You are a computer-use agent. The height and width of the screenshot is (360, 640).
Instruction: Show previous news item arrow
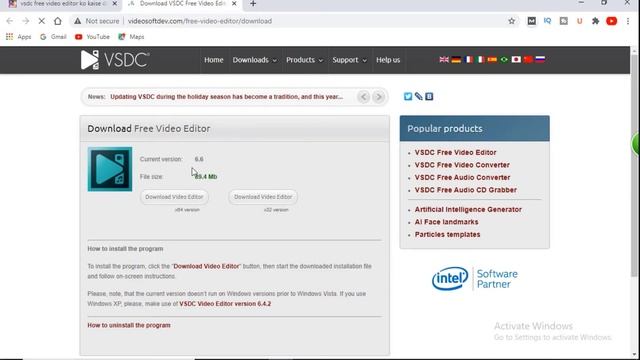[363, 97]
